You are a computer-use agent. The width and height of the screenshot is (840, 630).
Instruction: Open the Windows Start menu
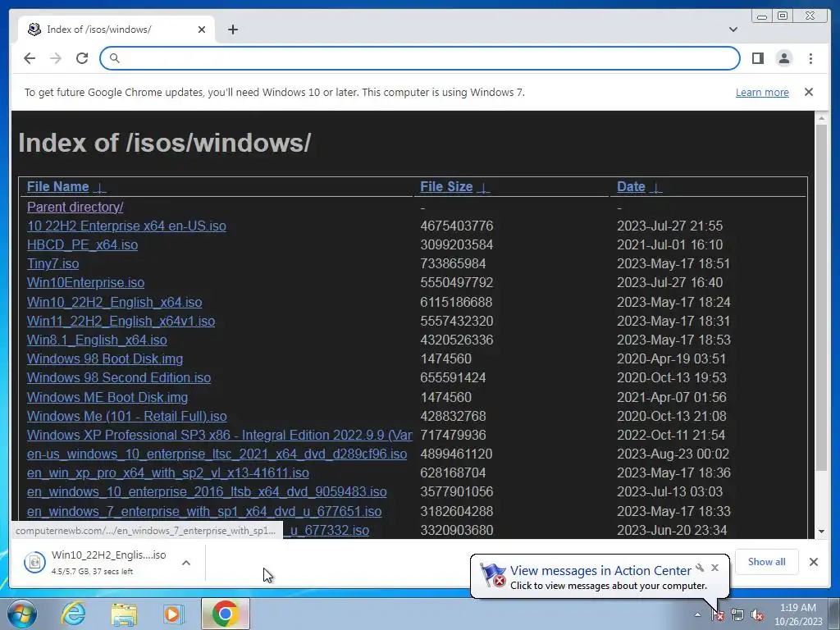tap(21, 614)
